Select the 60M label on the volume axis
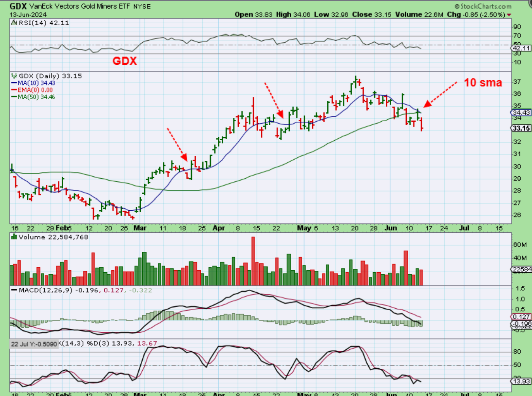This screenshot has height=396, width=532. (520, 245)
